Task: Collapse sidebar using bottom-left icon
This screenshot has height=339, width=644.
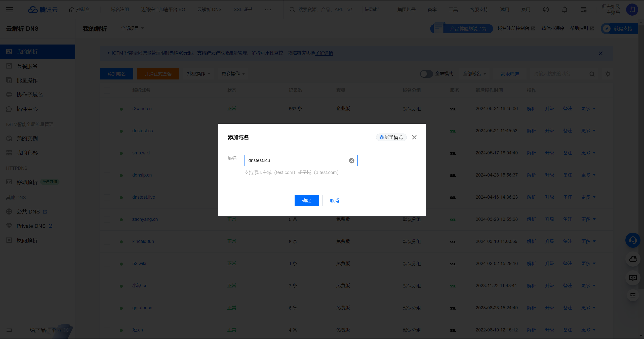Action: 9,330
